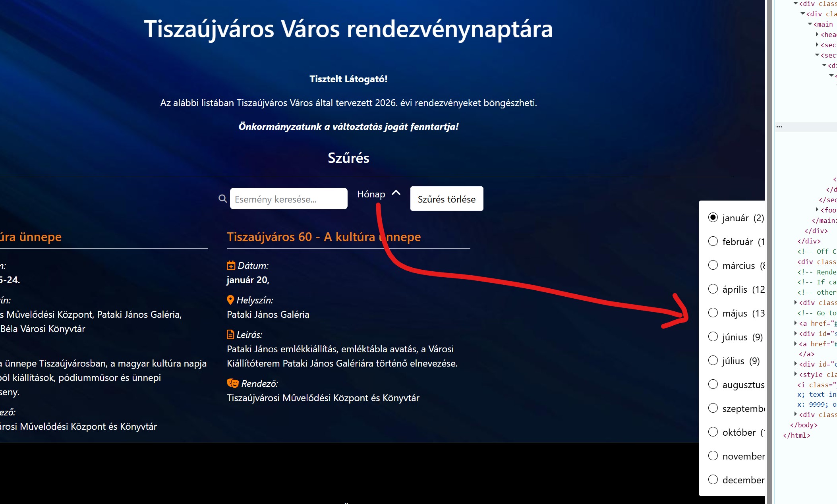Screen dimensions: 837x504
Task: Select the január radio button
Action: (x=713, y=217)
